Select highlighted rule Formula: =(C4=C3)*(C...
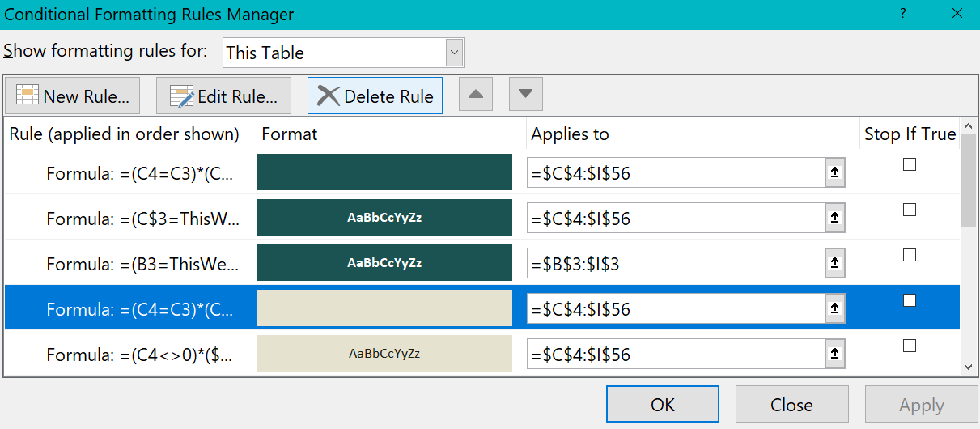This screenshot has width=980, height=429. click(x=140, y=309)
